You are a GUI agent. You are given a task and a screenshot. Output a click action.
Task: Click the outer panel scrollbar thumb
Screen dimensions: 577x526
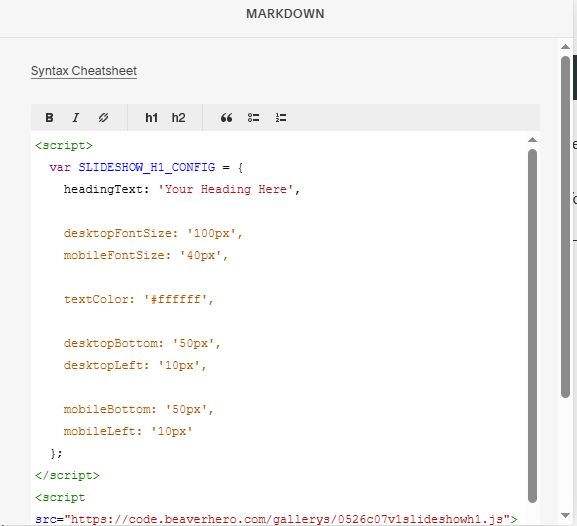pos(565,226)
